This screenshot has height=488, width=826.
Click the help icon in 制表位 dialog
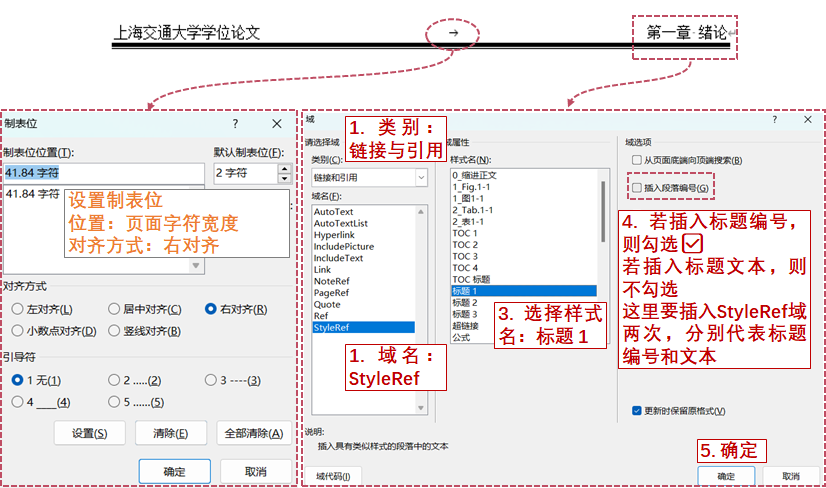[236, 123]
